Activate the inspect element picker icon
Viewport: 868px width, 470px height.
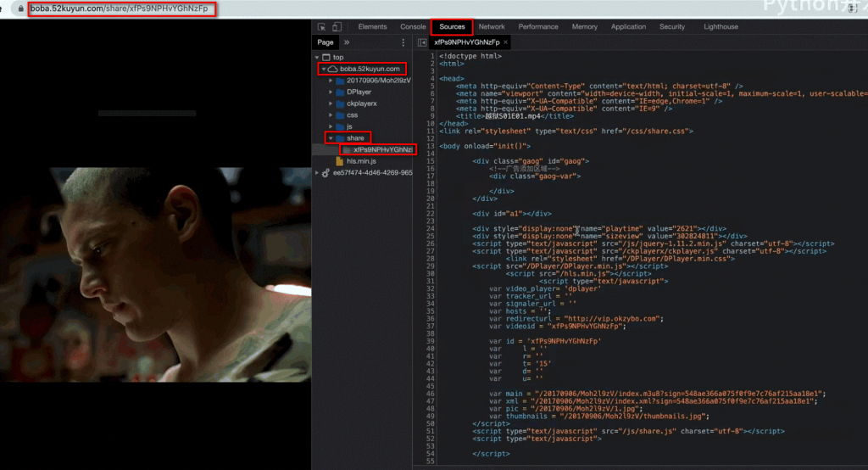[321, 26]
